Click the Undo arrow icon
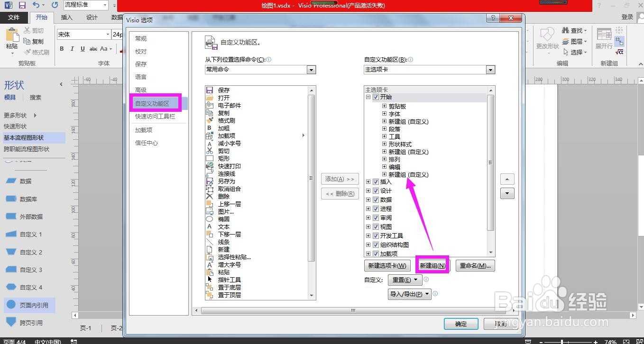 pyautogui.click(x=37, y=5)
